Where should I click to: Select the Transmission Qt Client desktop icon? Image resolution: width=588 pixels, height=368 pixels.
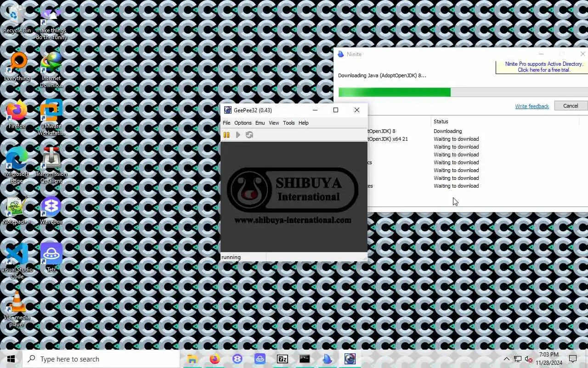[51, 166]
